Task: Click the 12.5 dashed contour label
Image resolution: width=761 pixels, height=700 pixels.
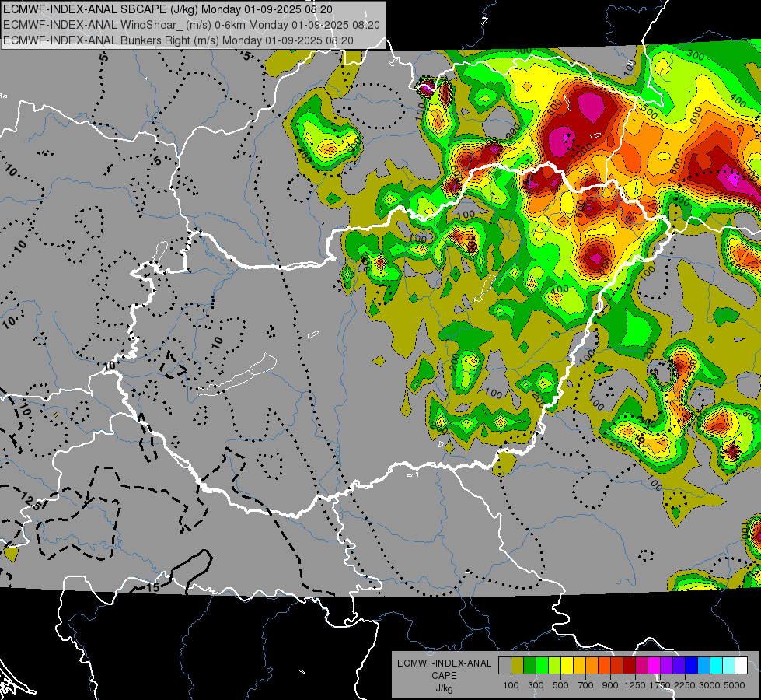Action: tap(32, 502)
